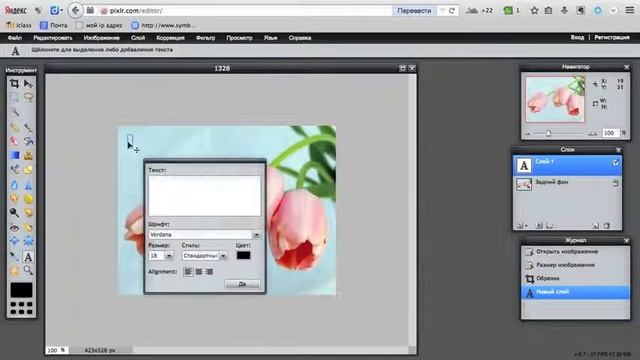This screenshot has height=360, width=640.
Task: Set text alignment to center
Action: tap(199, 272)
